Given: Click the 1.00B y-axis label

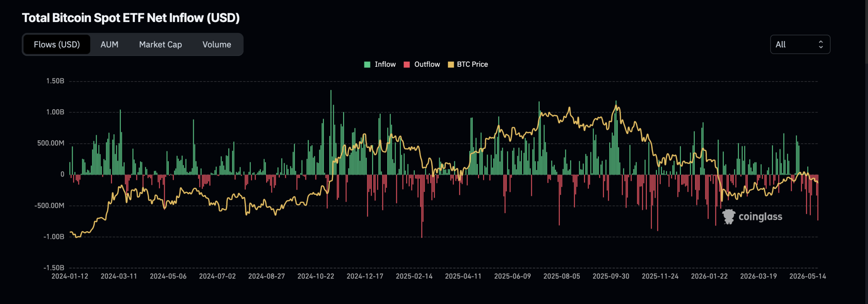Looking at the screenshot, I should [55, 112].
